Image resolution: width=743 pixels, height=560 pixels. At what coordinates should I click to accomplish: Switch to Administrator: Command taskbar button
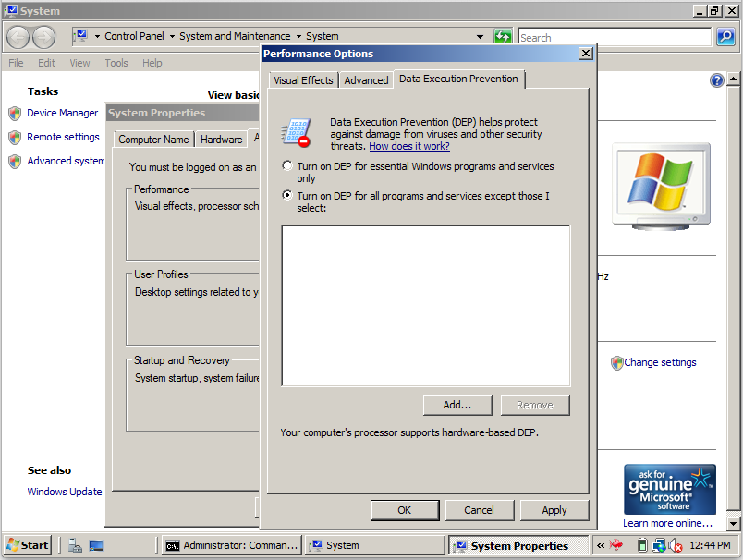(x=232, y=546)
